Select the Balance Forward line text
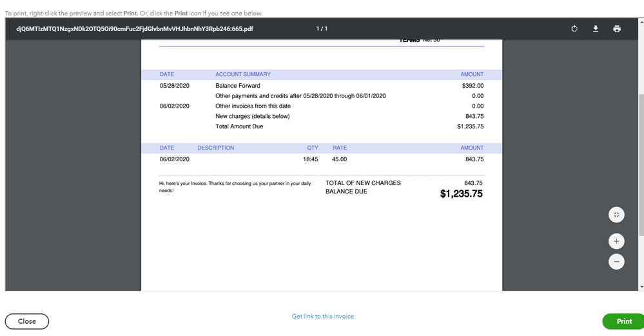The image size is (644, 336). pos(238,86)
